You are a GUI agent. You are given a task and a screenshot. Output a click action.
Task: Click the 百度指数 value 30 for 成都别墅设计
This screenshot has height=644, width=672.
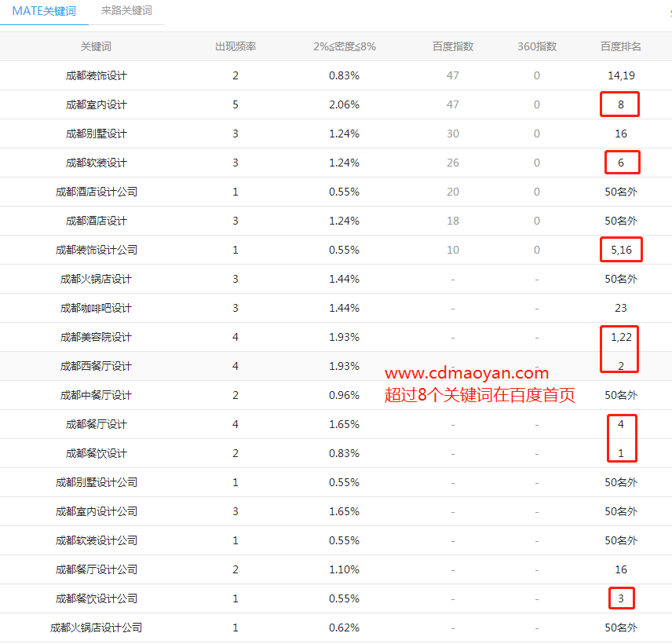453,134
